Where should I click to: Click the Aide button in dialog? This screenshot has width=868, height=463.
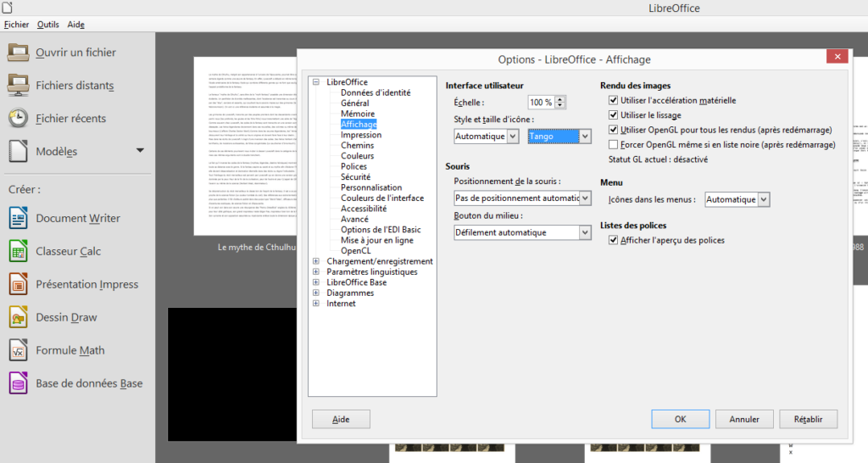(341, 419)
